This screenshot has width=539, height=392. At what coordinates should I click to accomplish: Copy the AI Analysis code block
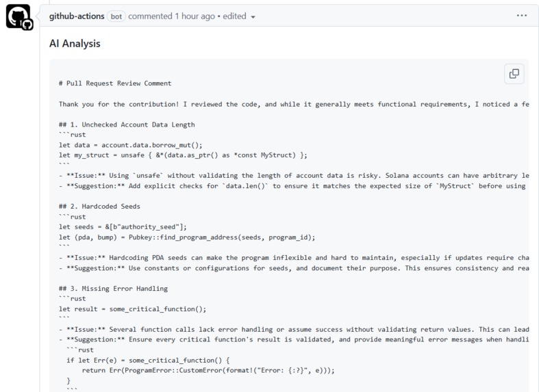514,73
